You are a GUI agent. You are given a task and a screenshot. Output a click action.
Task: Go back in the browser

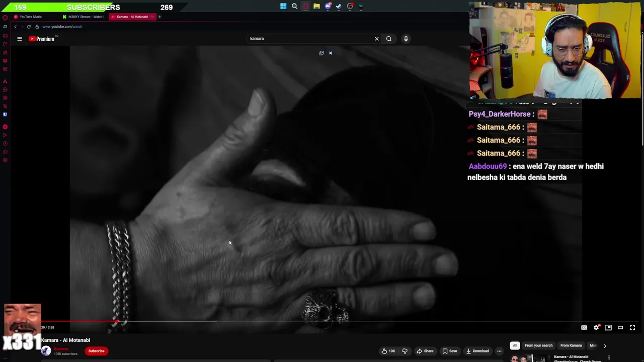coord(15,27)
